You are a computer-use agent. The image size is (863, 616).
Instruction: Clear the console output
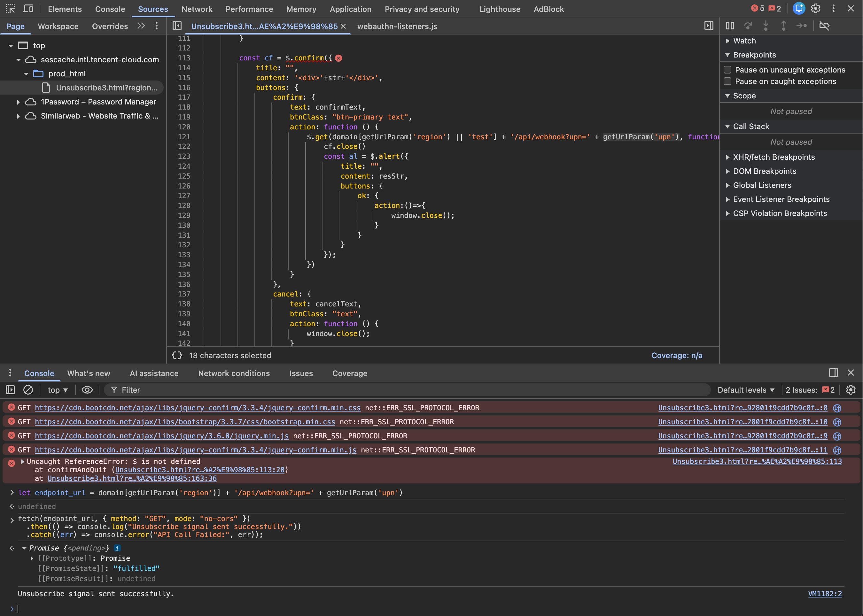(28, 389)
